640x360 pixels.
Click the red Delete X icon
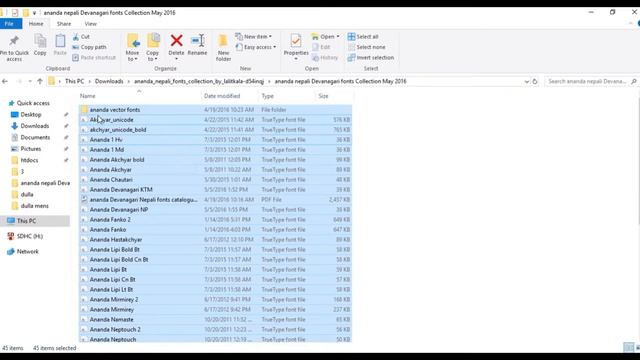point(177,40)
